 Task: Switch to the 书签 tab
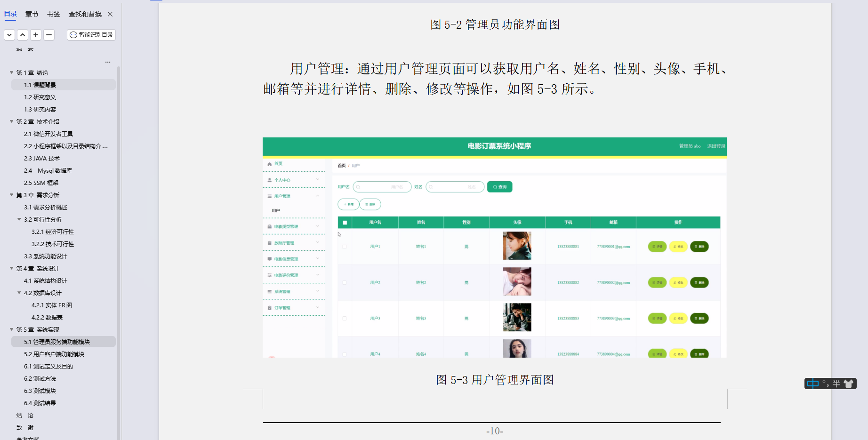click(53, 14)
